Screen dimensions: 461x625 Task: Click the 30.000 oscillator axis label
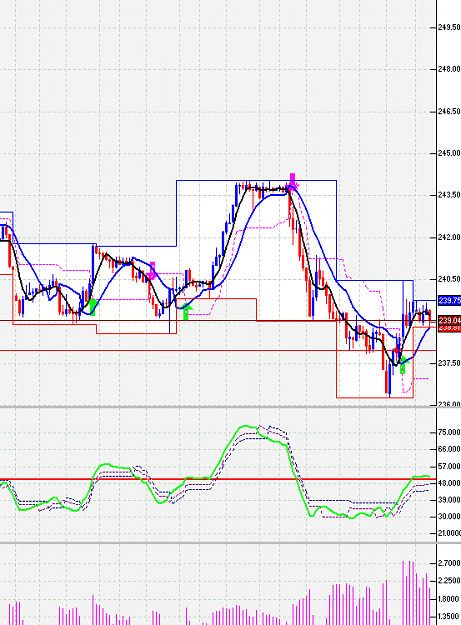click(x=449, y=517)
